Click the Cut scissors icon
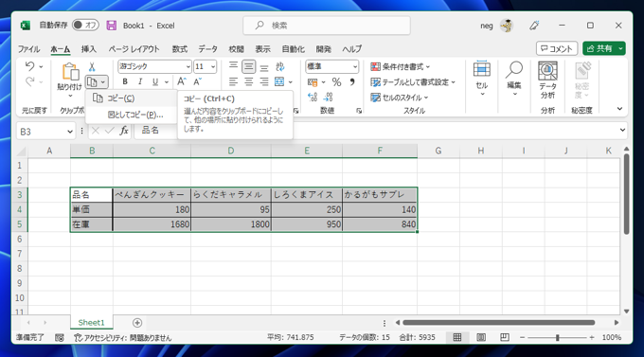644x357 pixels. click(92, 66)
